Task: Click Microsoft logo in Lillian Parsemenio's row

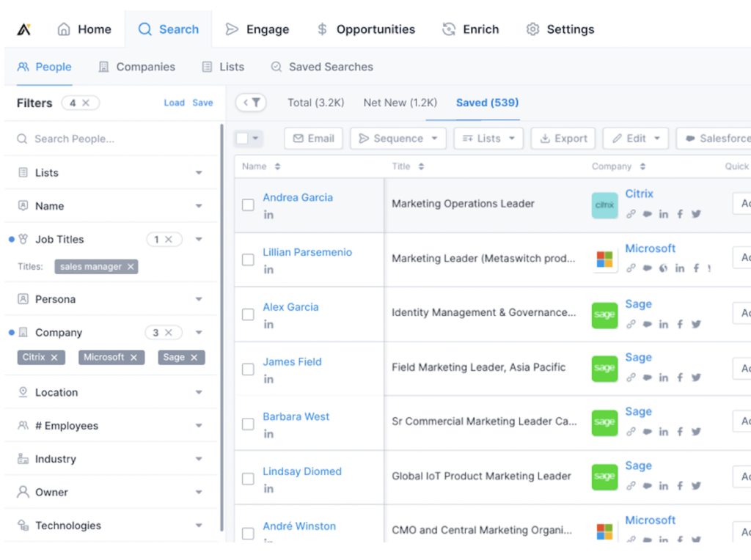Action: pyautogui.click(x=604, y=260)
